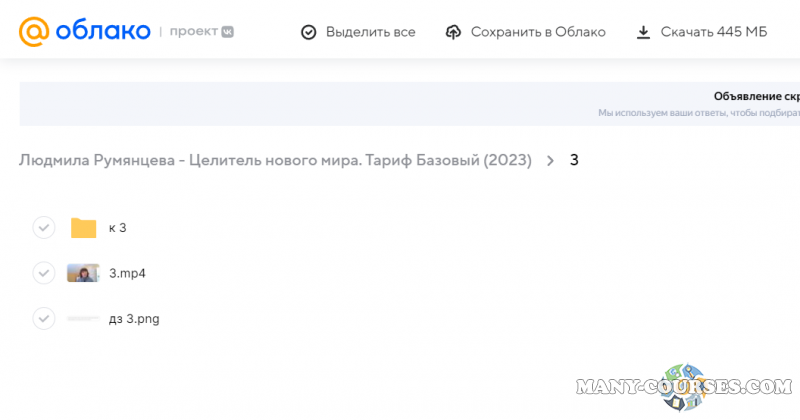800x420 pixels.
Task: Tick the checkbox for folder к 3
Action: [43, 228]
